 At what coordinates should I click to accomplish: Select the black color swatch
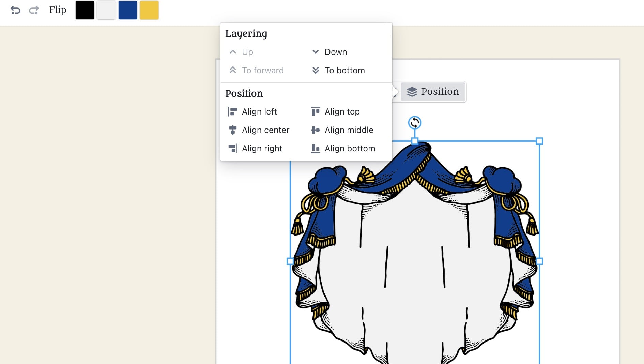tap(85, 10)
